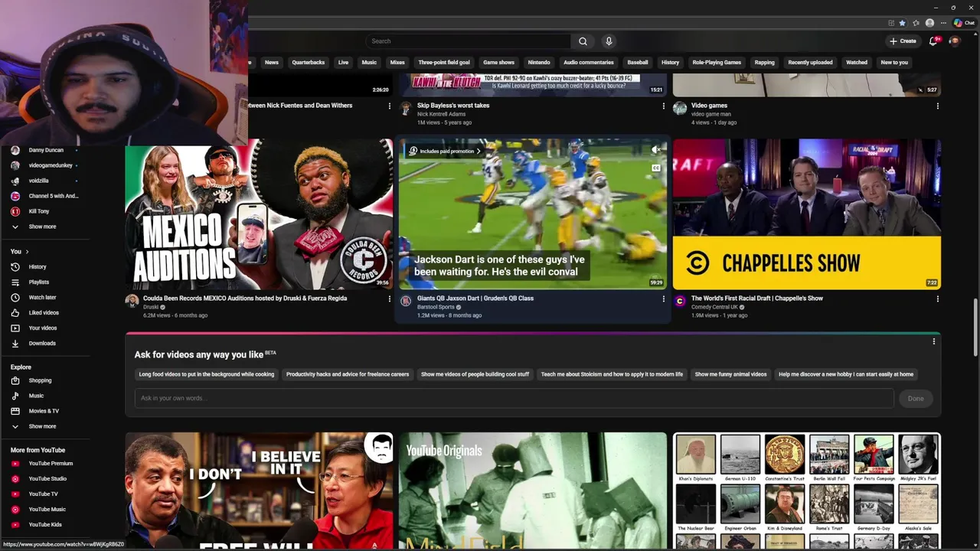
Task: Click the Create button
Action: pyautogui.click(x=903, y=41)
